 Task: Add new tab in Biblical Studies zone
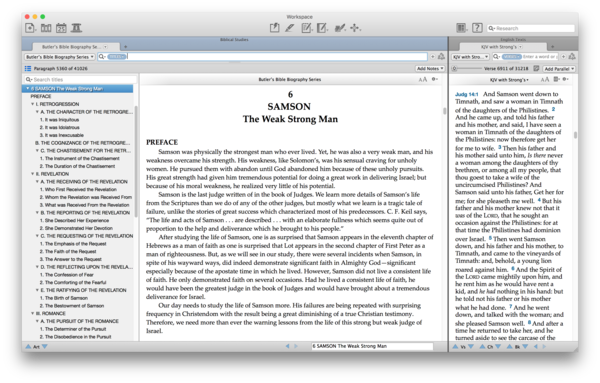(125, 47)
